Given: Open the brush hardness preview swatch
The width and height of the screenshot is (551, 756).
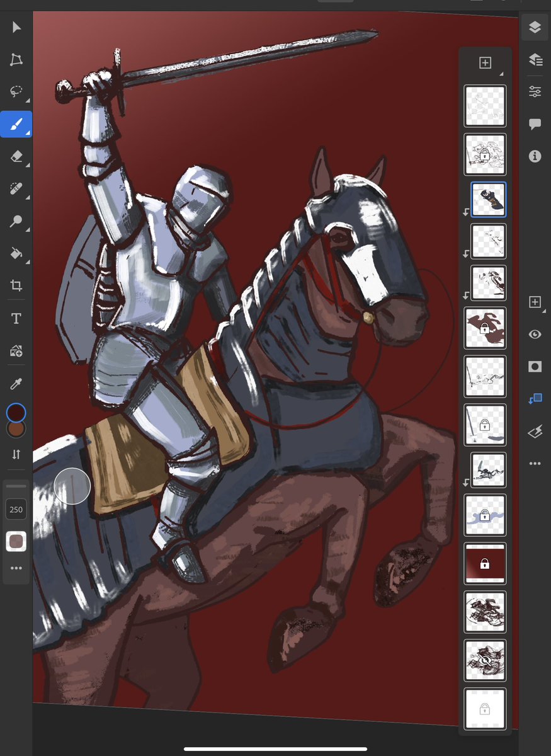Looking at the screenshot, I should [16, 541].
